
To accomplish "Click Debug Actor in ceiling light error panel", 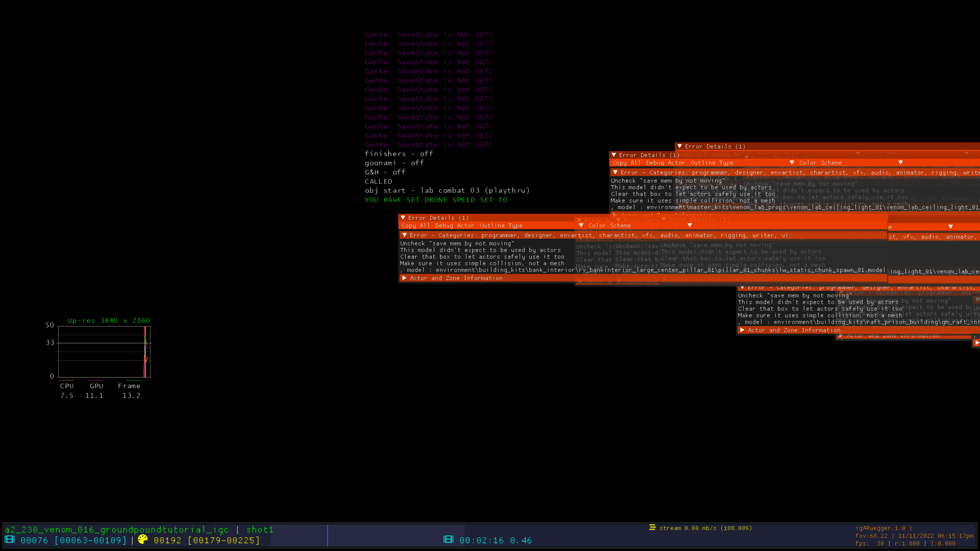I will [665, 163].
